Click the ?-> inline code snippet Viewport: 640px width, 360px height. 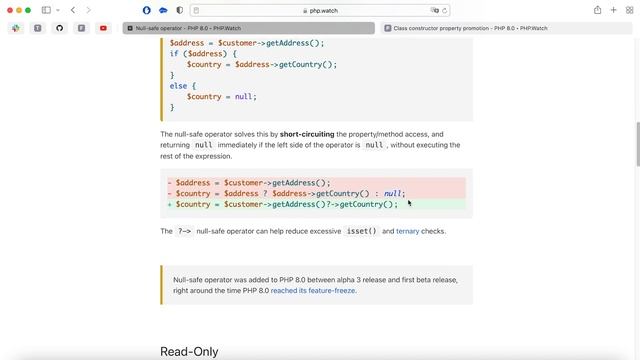click(x=184, y=231)
